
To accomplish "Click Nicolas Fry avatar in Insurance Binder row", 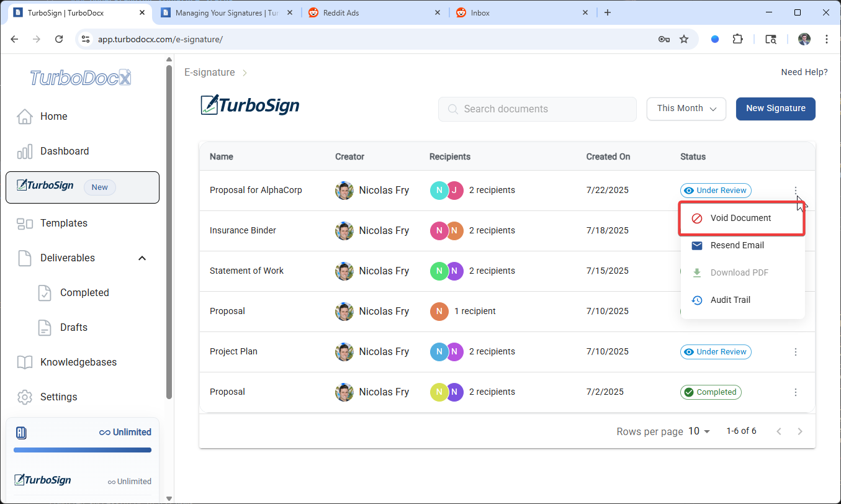I will 344,231.
